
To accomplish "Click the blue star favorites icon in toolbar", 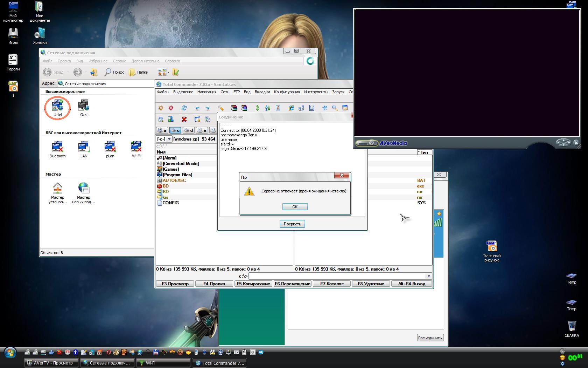I will pyautogui.click(x=325, y=108).
